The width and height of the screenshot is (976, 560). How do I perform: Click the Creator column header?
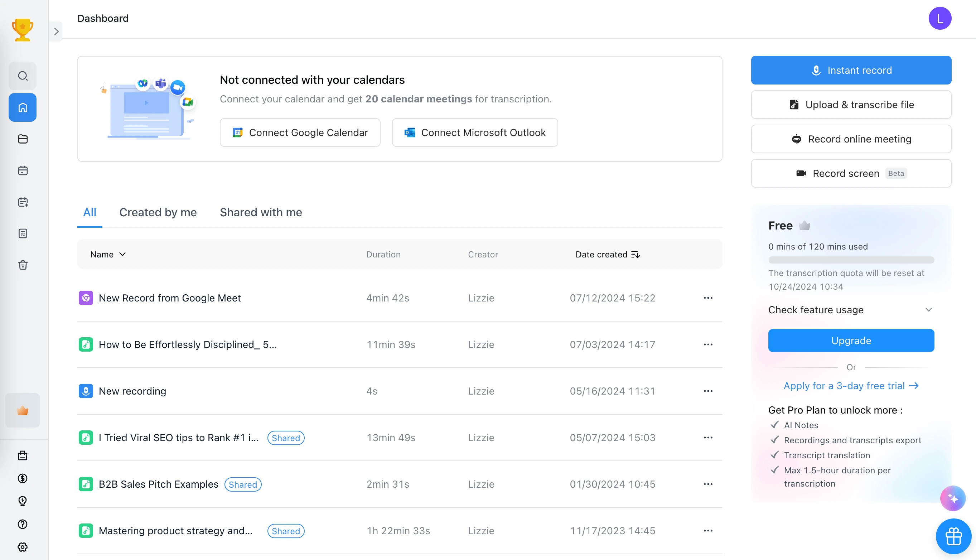483,255
